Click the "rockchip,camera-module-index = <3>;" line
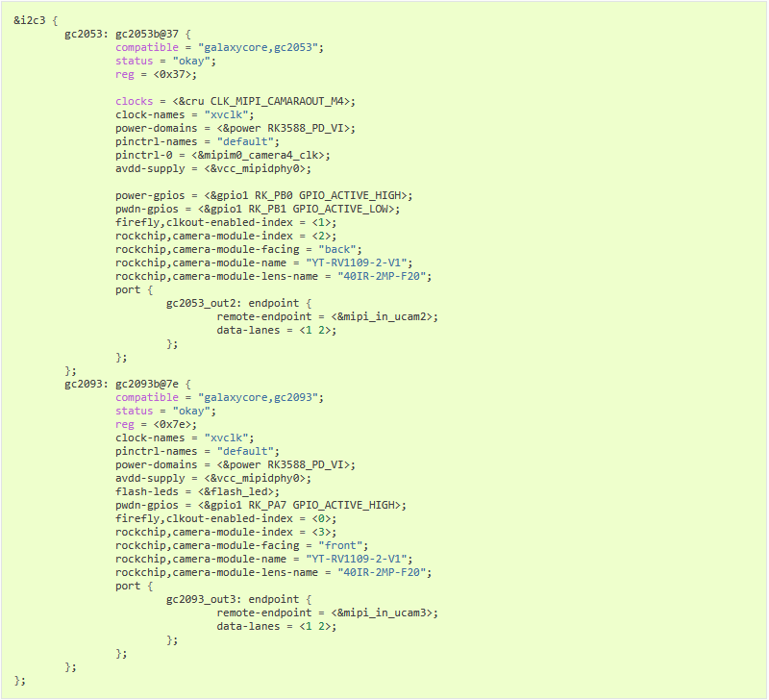The height and width of the screenshot is (700, 769). [x=226, y=533]
